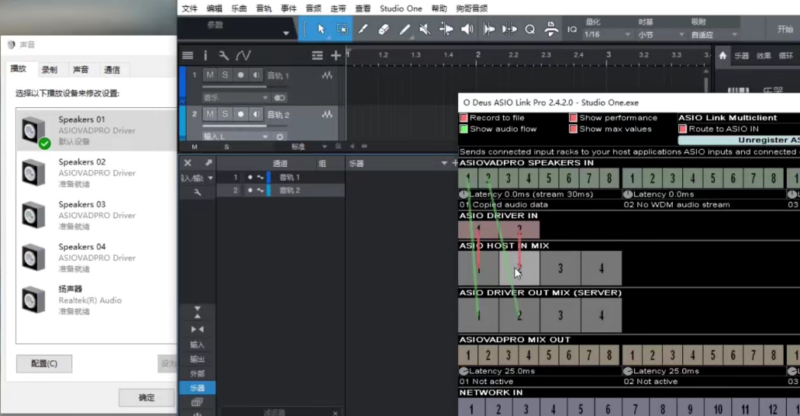Click the automation curve icon above tracks
Image resolution: width=800 pixels, height=416 pixels.
pos(243,55)
